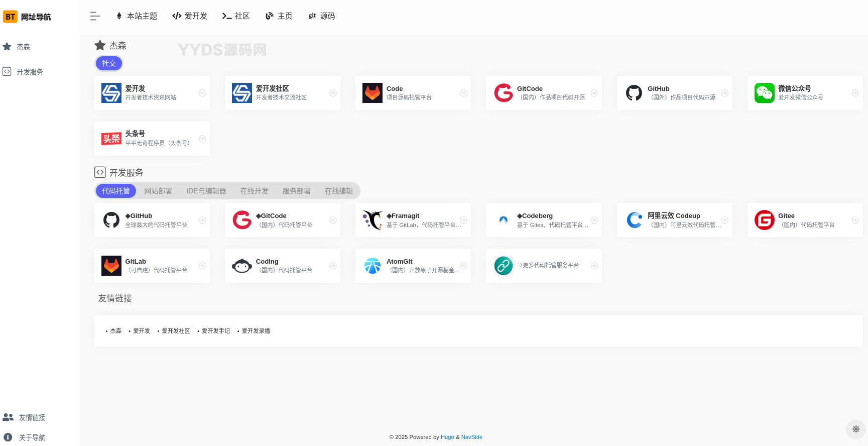This screenshot has width=868, height=446.
Task: Select the IDE与编辑器 tab
Action: click(206, 191)
